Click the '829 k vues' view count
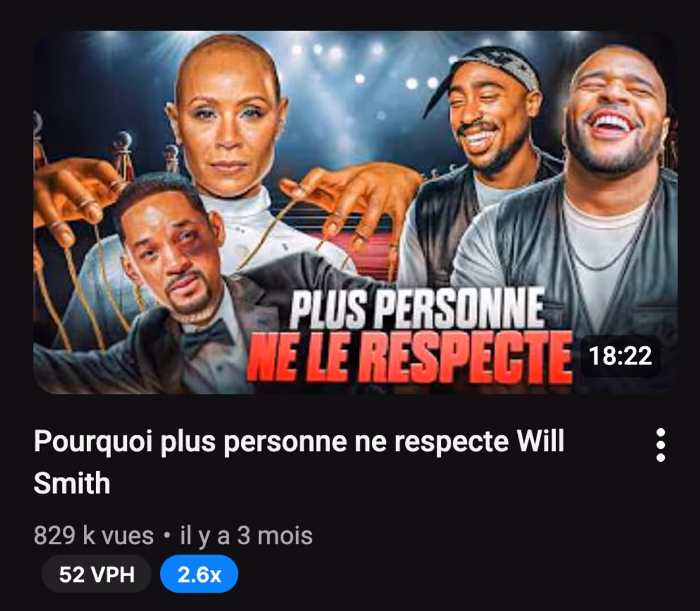Image resolution: width=700 pixels, height=611 pixels. (93, 535)
